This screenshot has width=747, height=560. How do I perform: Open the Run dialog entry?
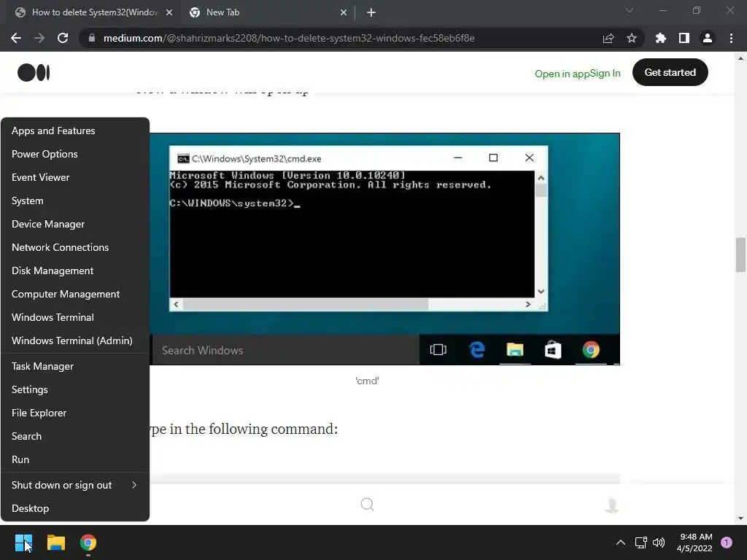tap(75, 459)
